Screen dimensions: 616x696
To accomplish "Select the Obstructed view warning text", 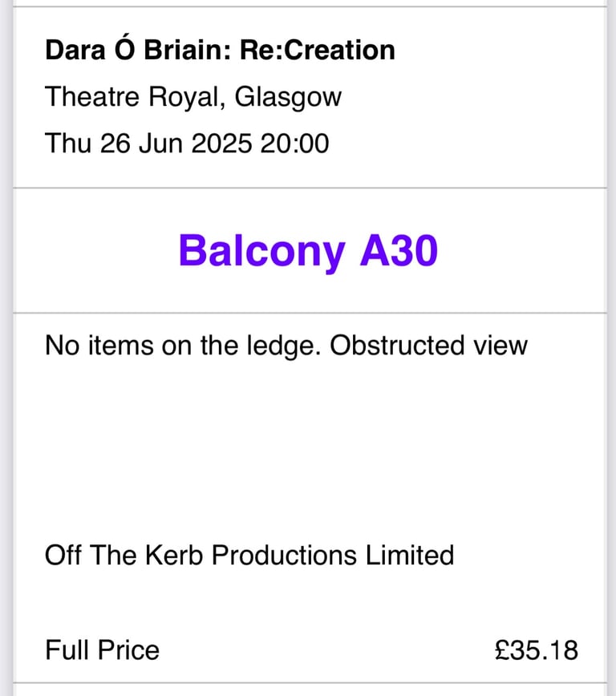I will (428, 345).
